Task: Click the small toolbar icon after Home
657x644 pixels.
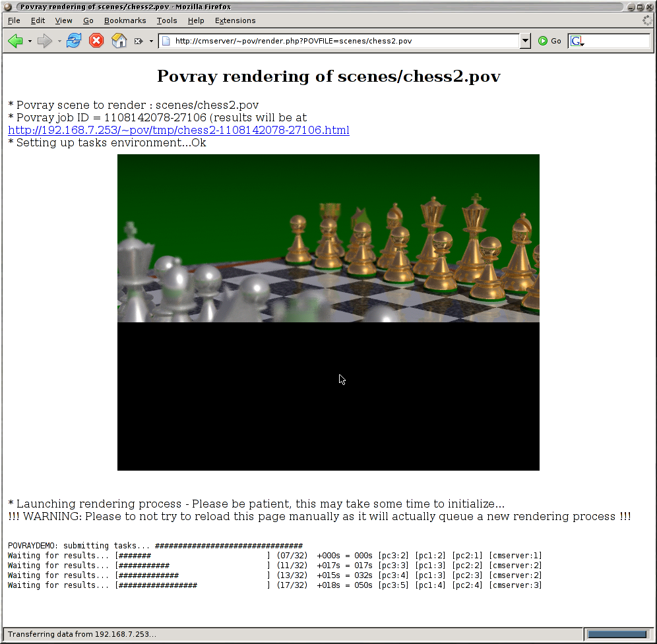Action: 139,41
